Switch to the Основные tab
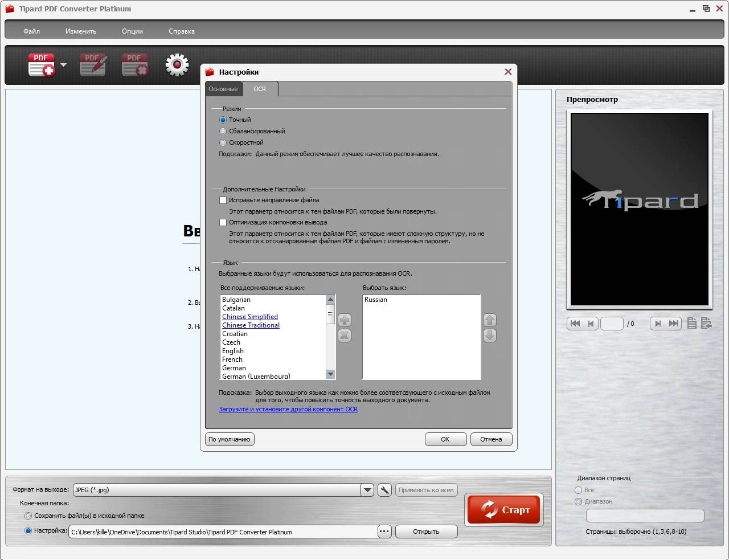 click(223, 89)
